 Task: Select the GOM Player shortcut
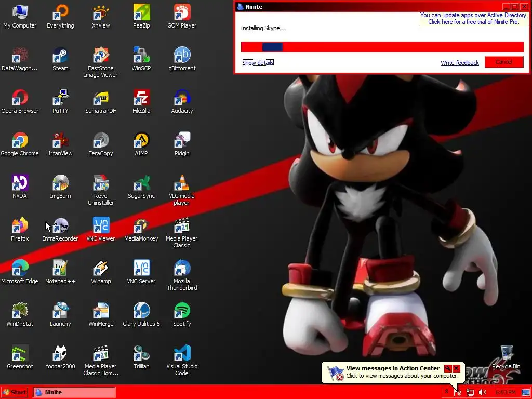[x=182, y=16]
